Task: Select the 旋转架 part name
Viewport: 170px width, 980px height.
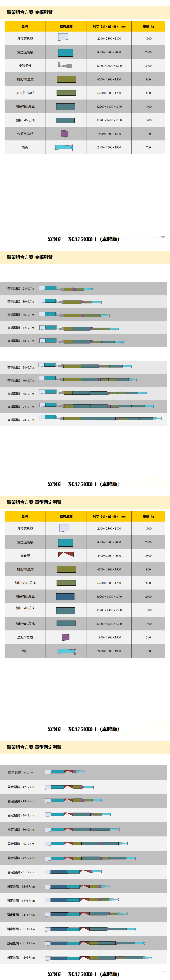Action: 25,556
